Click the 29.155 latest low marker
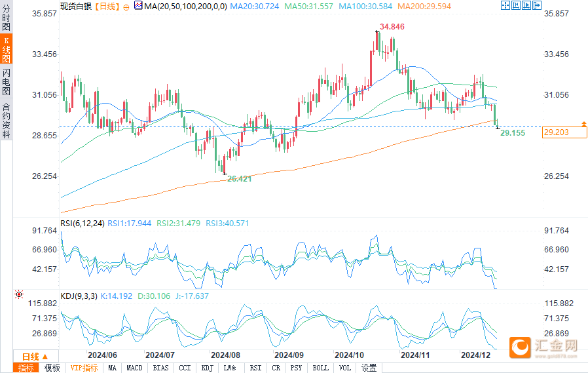 point(513,133)
